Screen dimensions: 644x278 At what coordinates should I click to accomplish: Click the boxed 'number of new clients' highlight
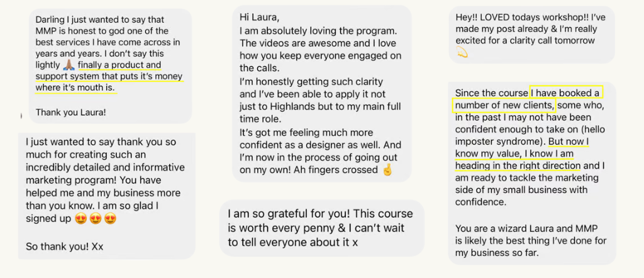pyautogui.click(x=504, y=106)
